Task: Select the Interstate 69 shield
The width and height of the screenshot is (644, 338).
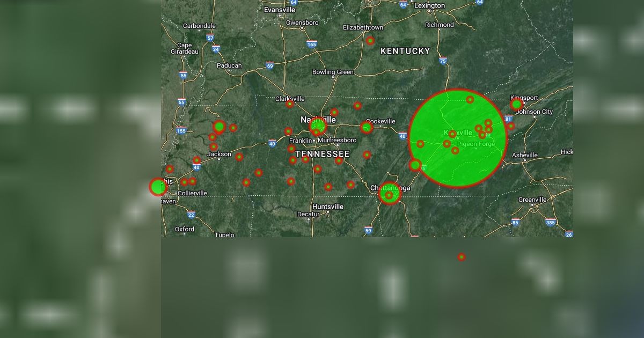Action: pyautogui.click(x=269, y=66)
